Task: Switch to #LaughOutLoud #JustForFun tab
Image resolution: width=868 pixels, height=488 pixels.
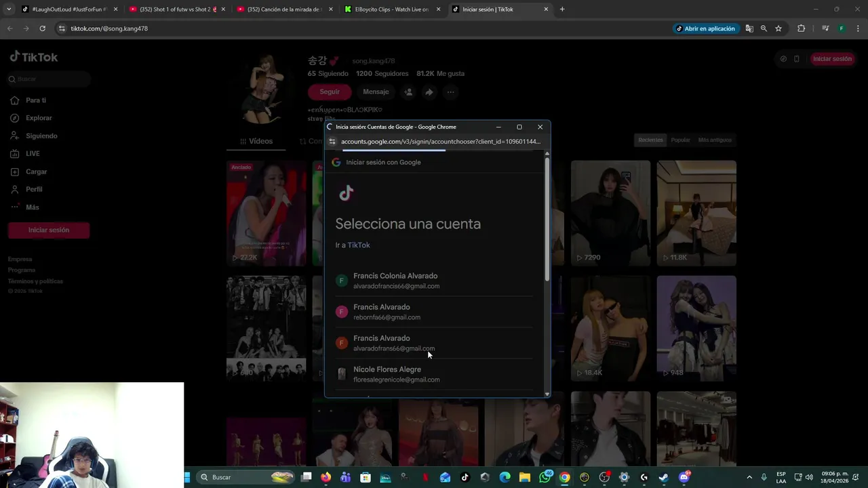Action: [70, 9]
